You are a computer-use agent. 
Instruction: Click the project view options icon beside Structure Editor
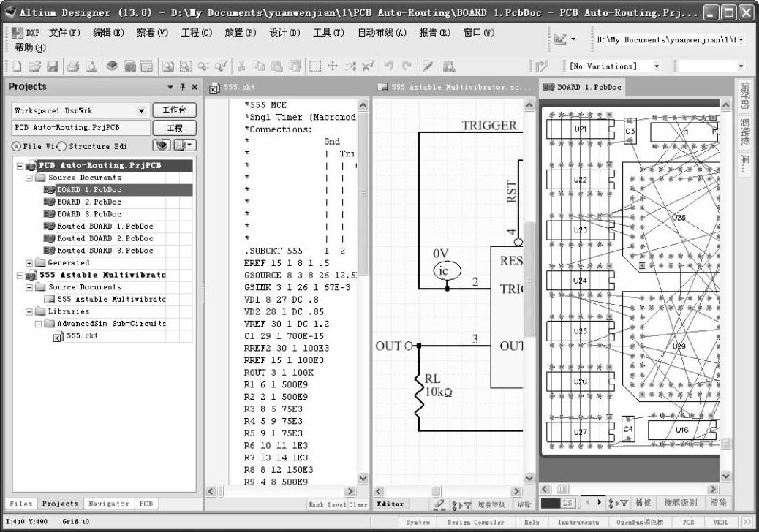click(x=186, y=145)
